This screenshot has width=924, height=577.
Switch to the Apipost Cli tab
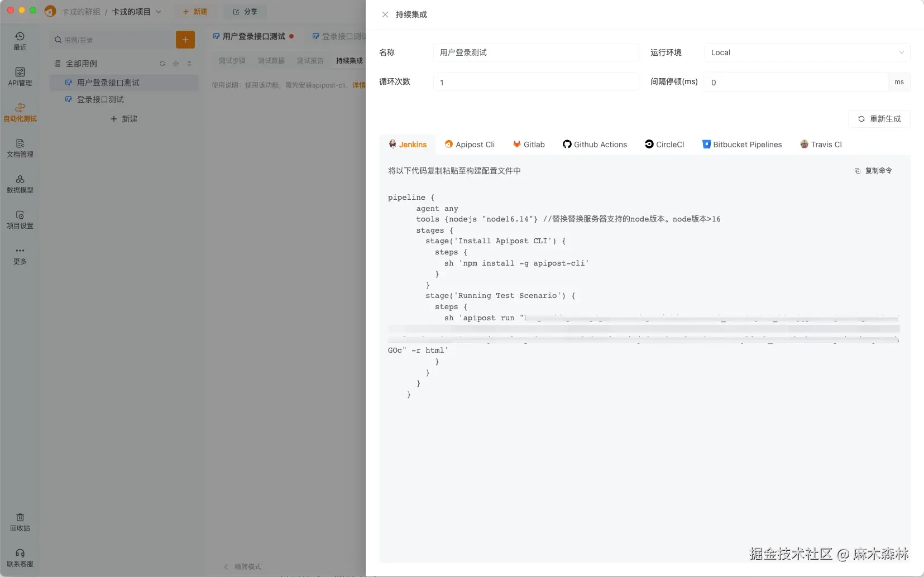(470, 145)
